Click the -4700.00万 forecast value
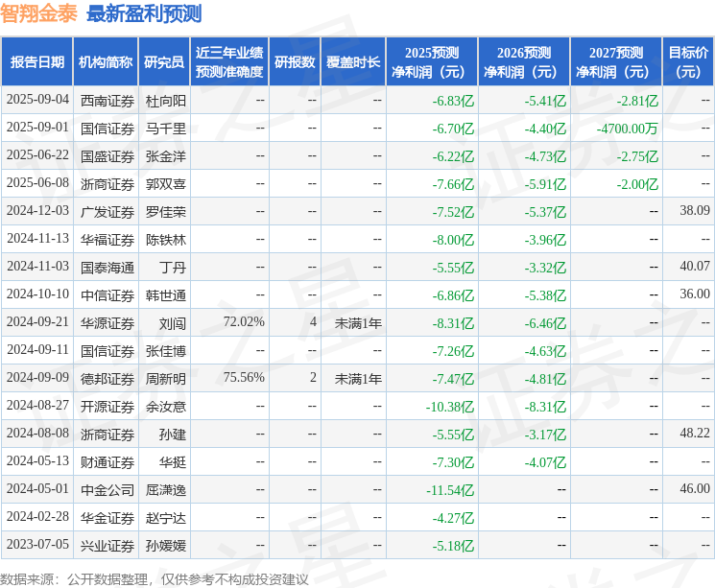Screen dimensions: 715x588 point(627,129)
